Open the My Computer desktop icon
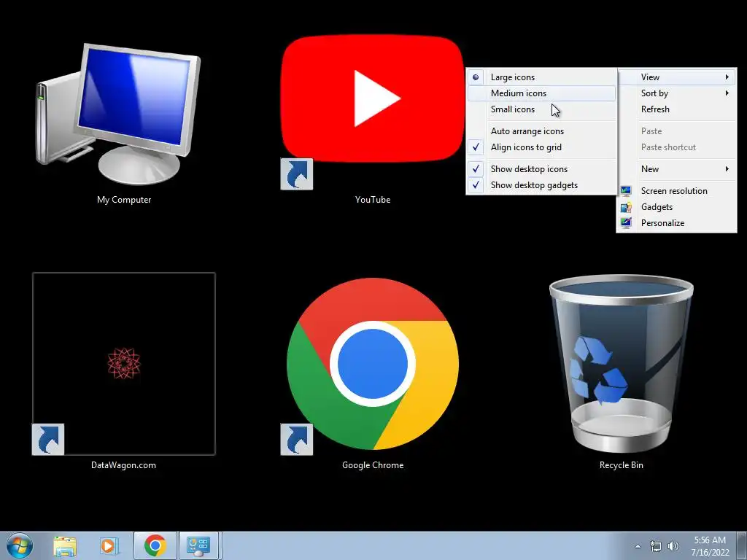The width and height of the screenshot is (747, 560). (119, 114)
